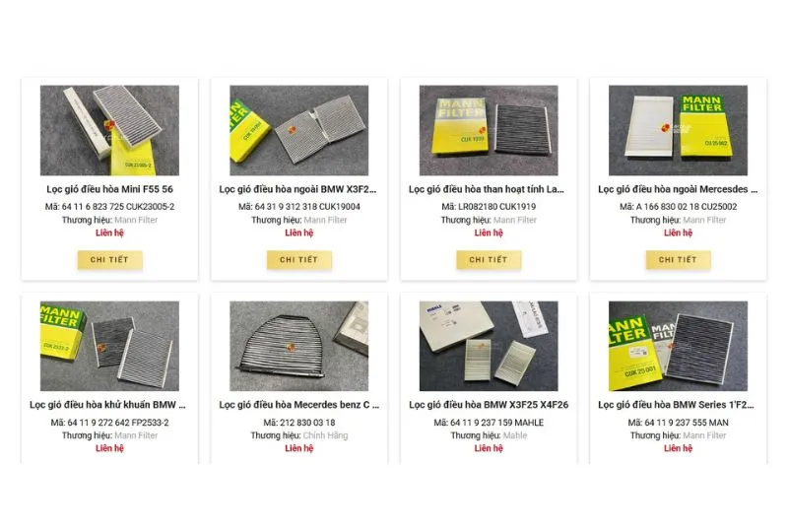View the CUK1919 activated carbon filter photo
Image resolution: width=788 pixels, height=532 pixels.
tap(489, 130)
